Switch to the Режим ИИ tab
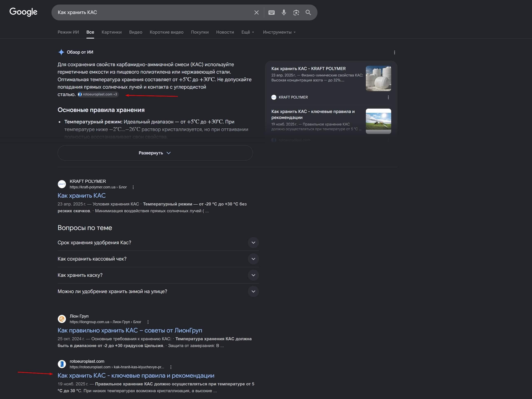This screenshot has width=532, height=399. coord(68,32)
